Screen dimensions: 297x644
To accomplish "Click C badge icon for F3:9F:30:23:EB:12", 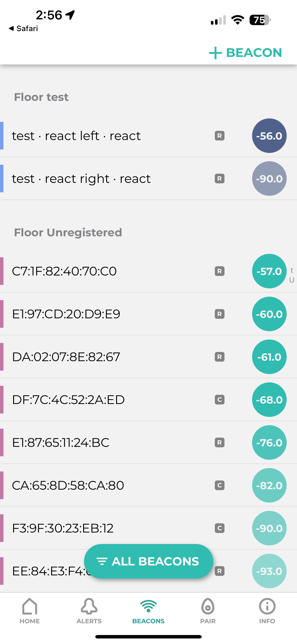I will pyautogui.click(x=219, y=528).
